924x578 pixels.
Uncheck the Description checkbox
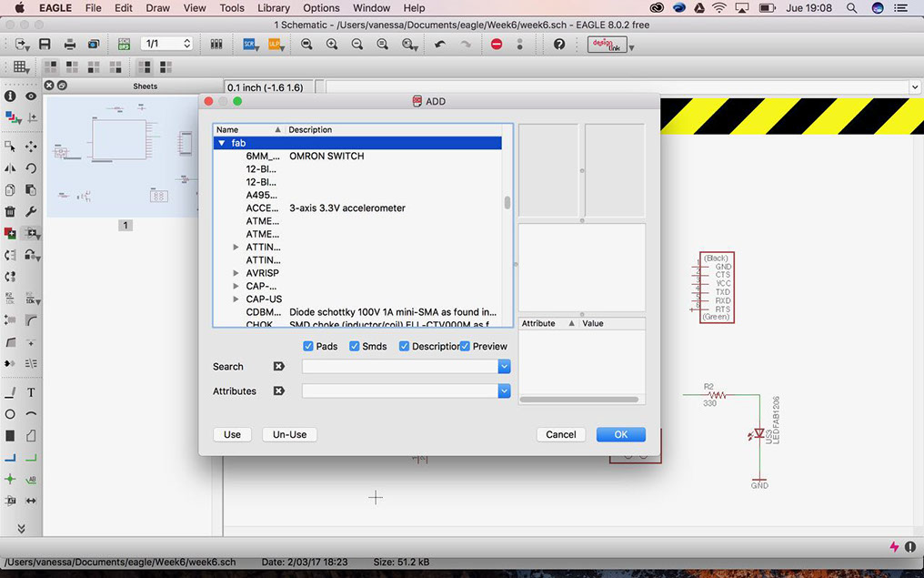404,346
